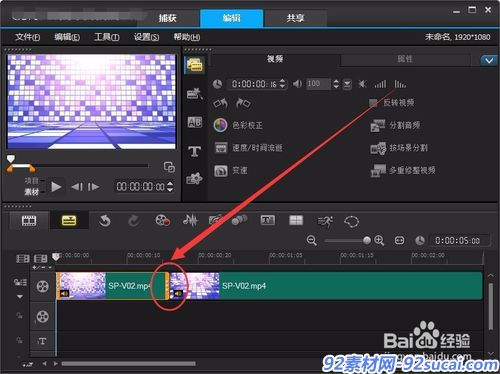The image size is (500, 374).
Task: Open 色彩校正 color correction
Action: (238, 125)
